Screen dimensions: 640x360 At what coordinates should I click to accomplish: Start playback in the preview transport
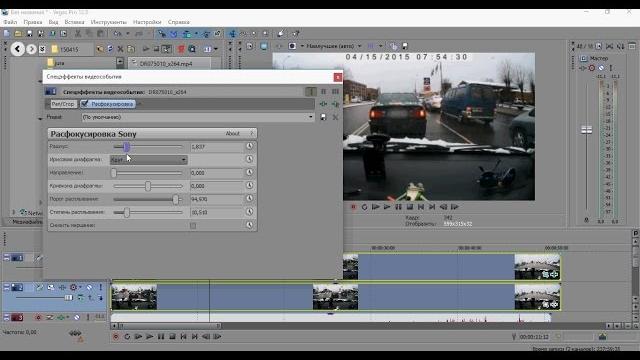[x=387, y=207]
